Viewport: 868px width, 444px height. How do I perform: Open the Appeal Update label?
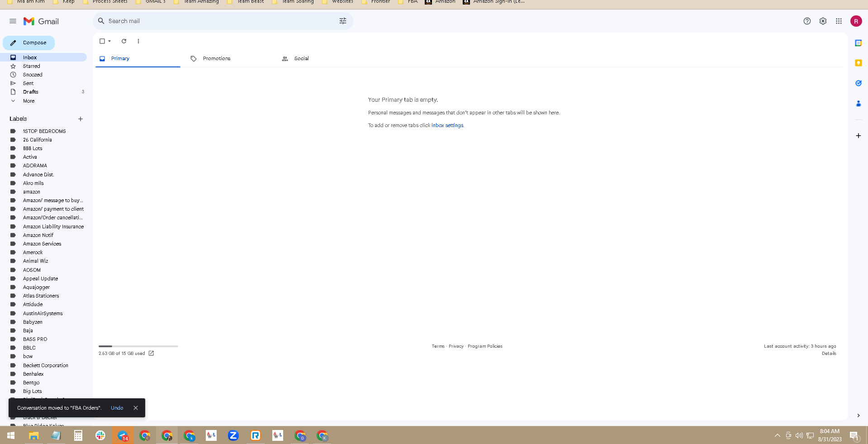click(40, 279)
